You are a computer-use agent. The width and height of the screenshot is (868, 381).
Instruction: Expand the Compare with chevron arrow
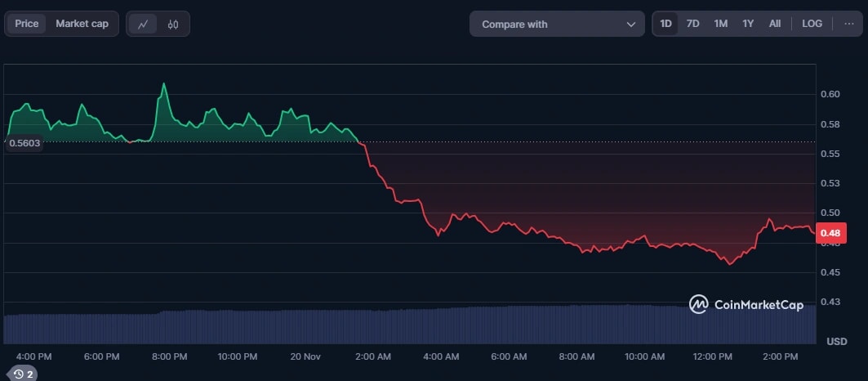(x=630, y=25)
